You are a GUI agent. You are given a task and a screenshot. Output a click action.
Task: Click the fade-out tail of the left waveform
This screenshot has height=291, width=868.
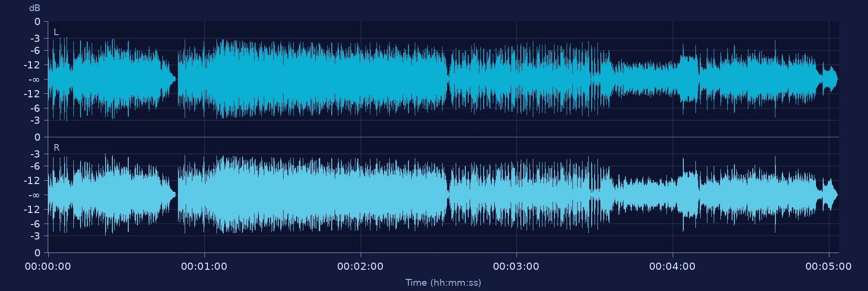(x=829, y=79)
